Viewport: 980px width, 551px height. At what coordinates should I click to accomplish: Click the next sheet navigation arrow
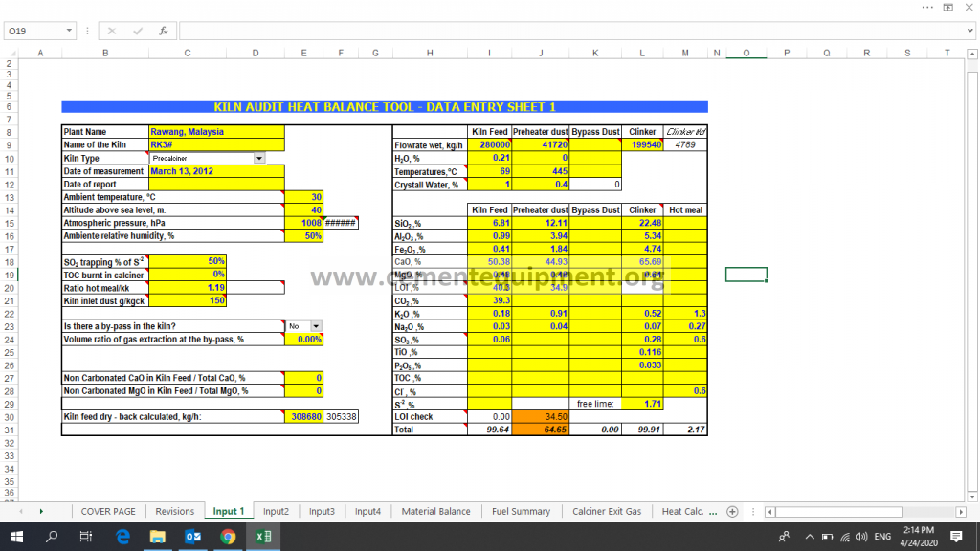(40, 512)
